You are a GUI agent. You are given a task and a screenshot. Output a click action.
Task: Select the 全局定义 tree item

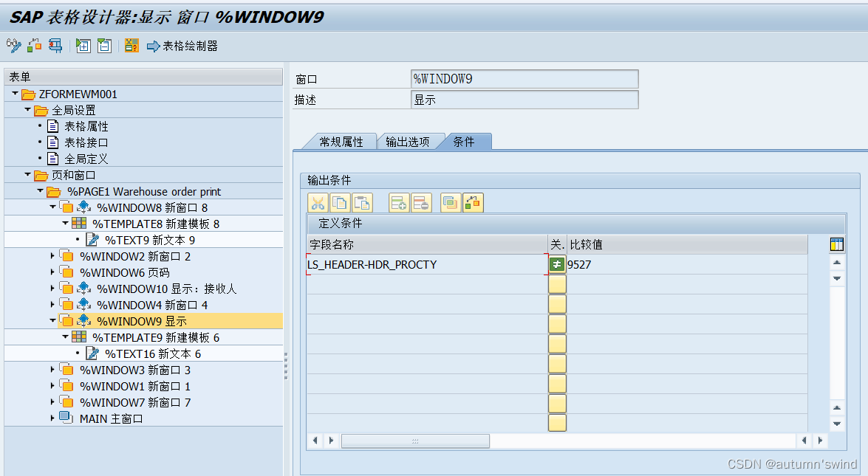pos(86,159)
